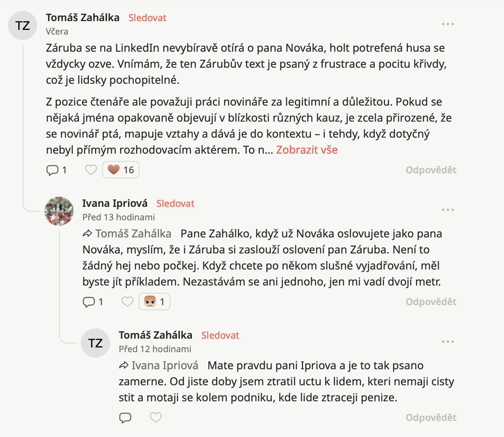Open three-dot menu on Tomáš Zahálka's top comment

click(x=448, y=24)
